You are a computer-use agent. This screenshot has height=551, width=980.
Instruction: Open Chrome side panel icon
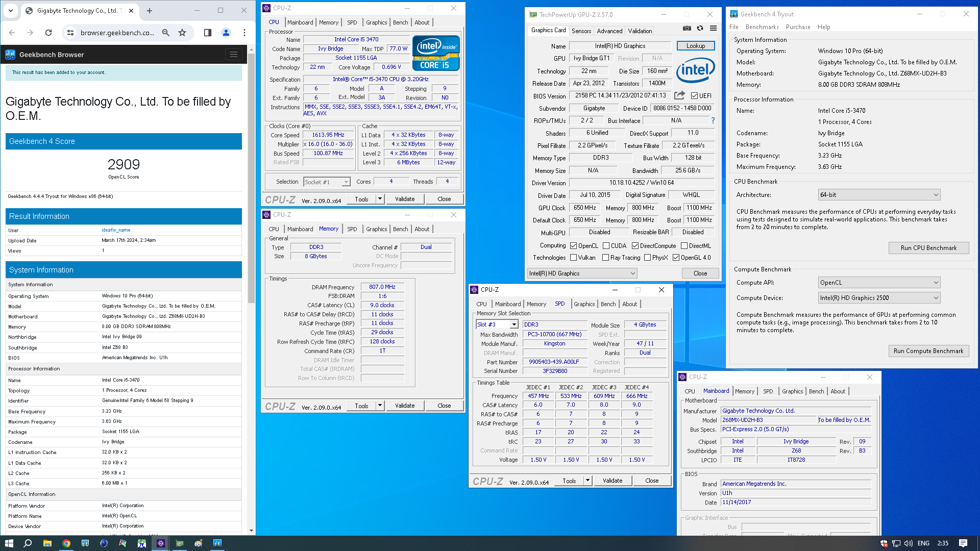[207, 33]
